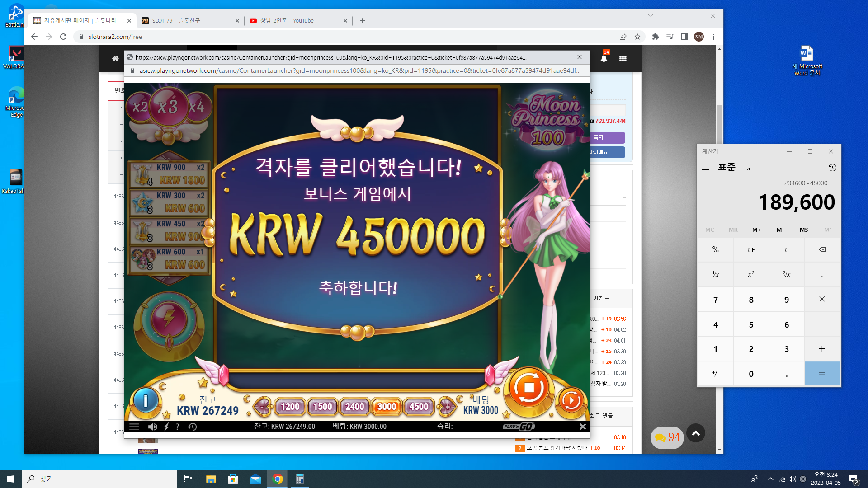Open the 마이메뉴 button
The width and height of the screenshot is (868, 488).
pyautogui.click(x=607, y=152)
